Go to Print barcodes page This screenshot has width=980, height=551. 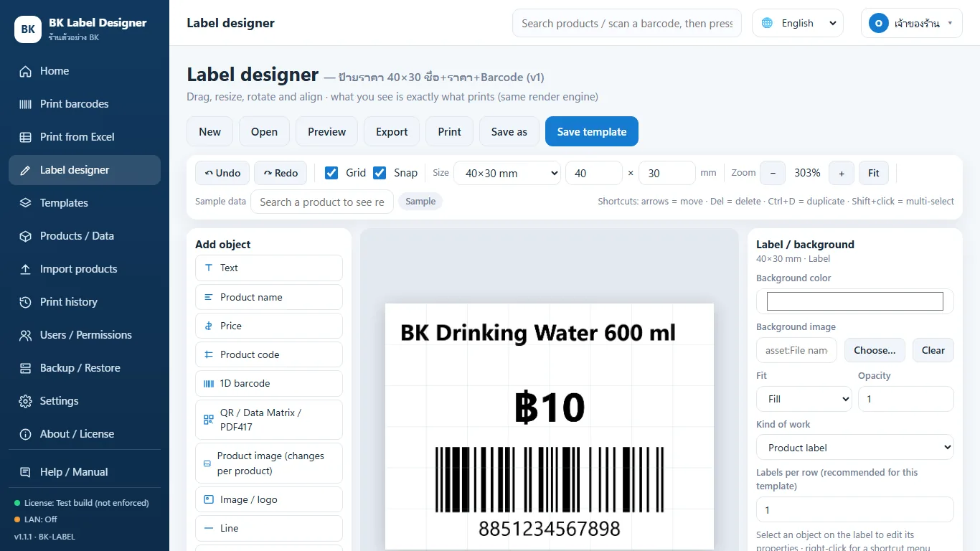[85, 104]
